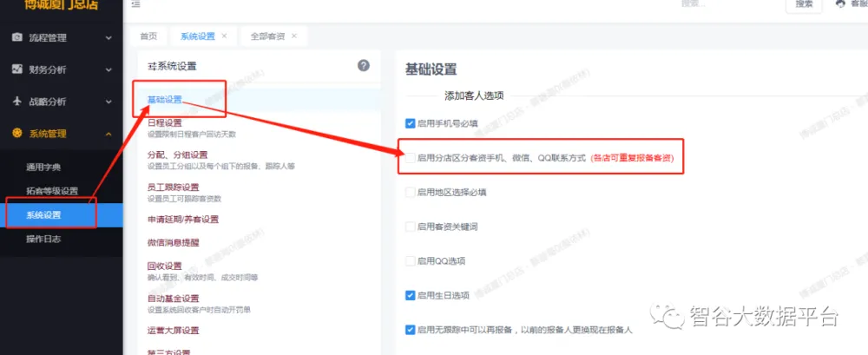Expand the 财务分析 menu chevron
Image resolution: width=868 pixels, height=355 pixels.
(x=108, y=69)
